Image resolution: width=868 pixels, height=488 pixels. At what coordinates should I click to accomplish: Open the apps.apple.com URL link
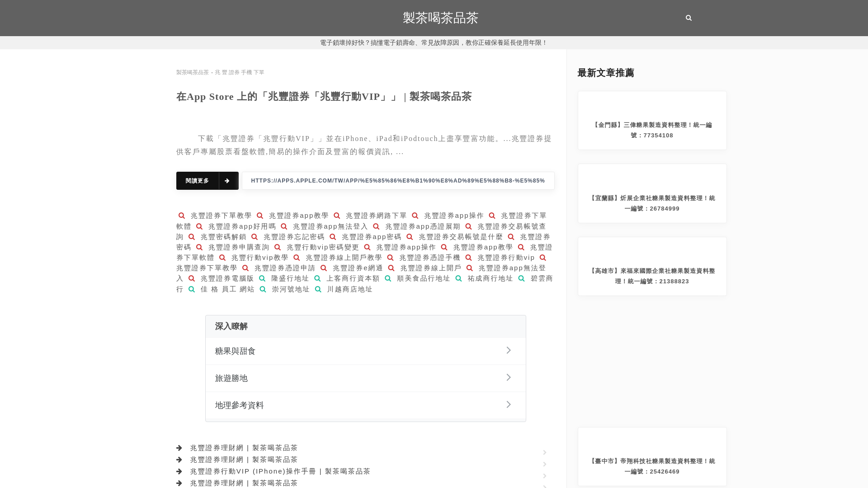pyautogui.click(x=398, y=181)
